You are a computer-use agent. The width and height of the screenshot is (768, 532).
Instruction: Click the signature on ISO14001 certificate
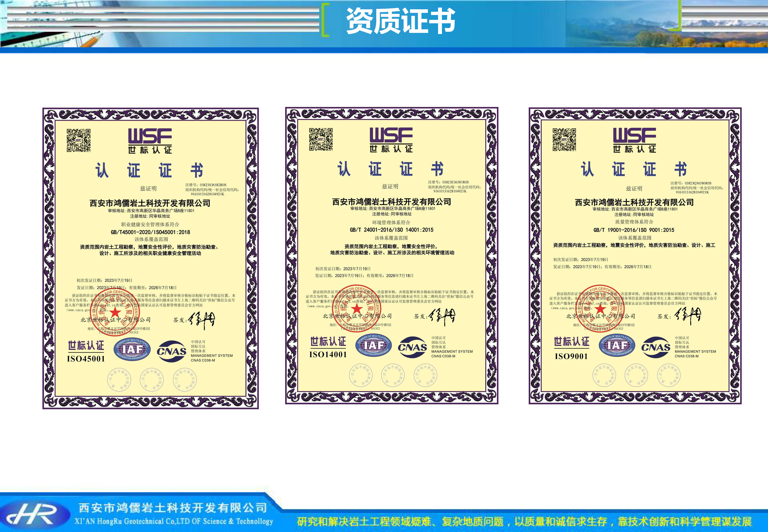pos(442,316)
